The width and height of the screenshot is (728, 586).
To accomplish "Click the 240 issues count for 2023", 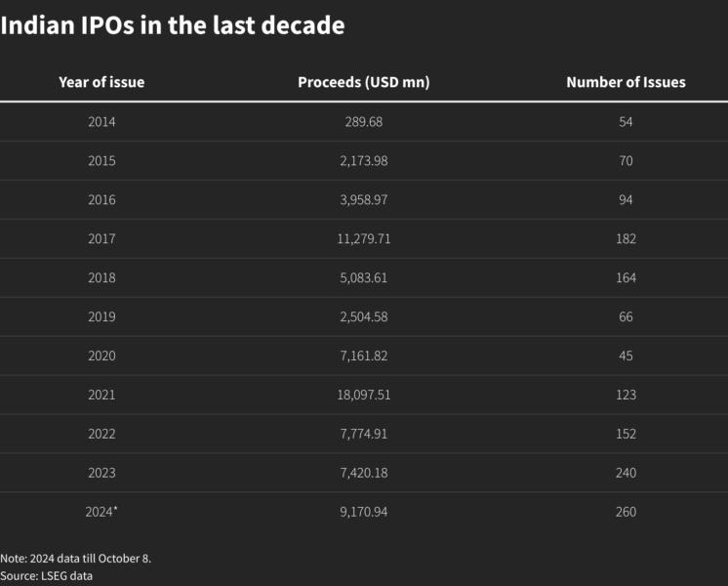I will pos(626,473).
